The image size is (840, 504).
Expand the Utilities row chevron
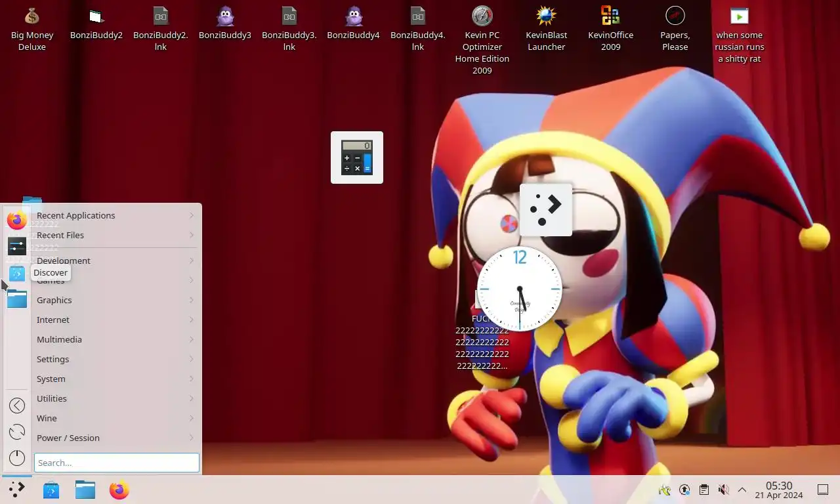click(x=192, y=398)
